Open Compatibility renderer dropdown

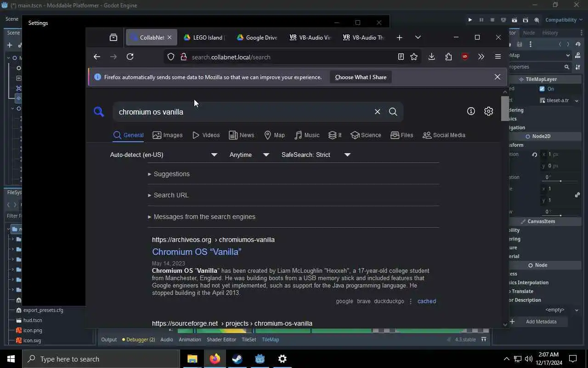565,20
